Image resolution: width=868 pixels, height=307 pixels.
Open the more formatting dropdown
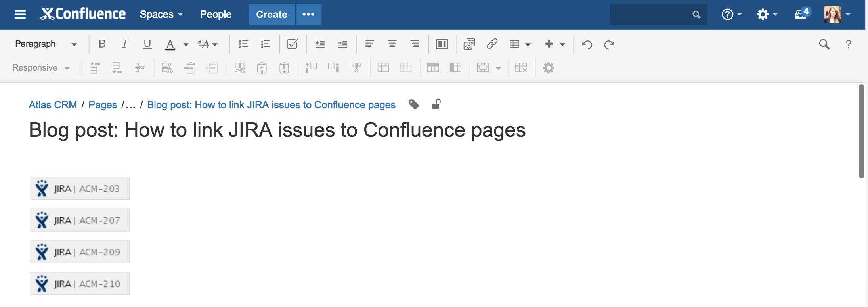click(208, 44)
